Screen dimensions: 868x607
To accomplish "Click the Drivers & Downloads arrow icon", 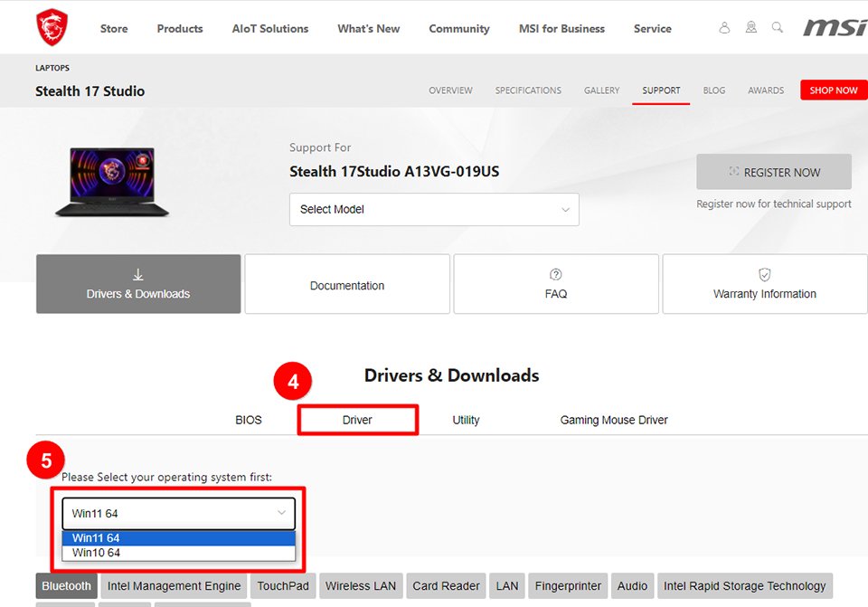I will [x=138, y=274].
